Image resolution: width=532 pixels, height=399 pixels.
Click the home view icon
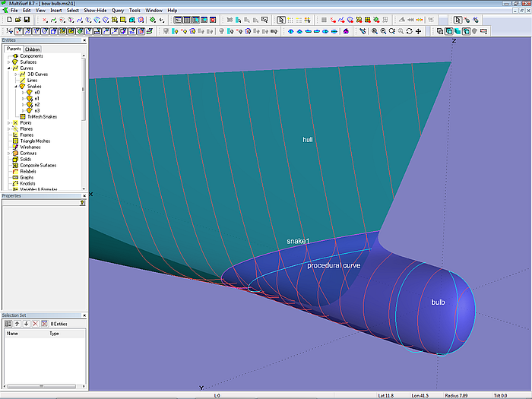tap(346, 31)
